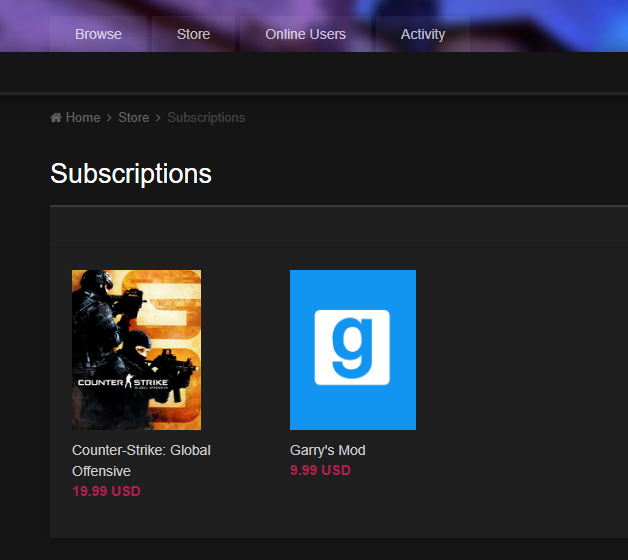The height and width of the screenshot is (560, 628).
Task: Click the Subscriptions breadcrumb text
Action: (x=206, y=117)
